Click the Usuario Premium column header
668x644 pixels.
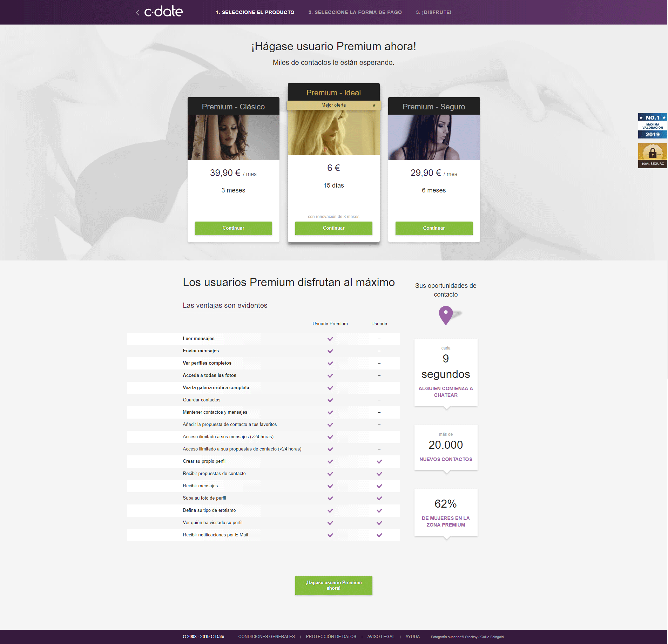[x=330, y=324]
